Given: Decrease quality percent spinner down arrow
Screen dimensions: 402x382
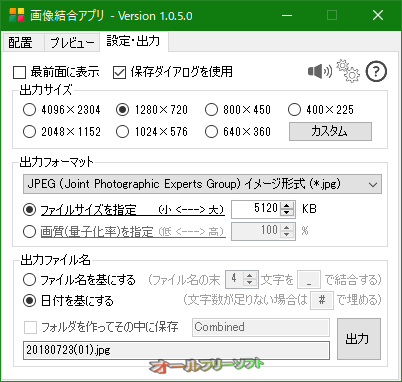Looking at the screenshot, I should (x=287, y=235).
